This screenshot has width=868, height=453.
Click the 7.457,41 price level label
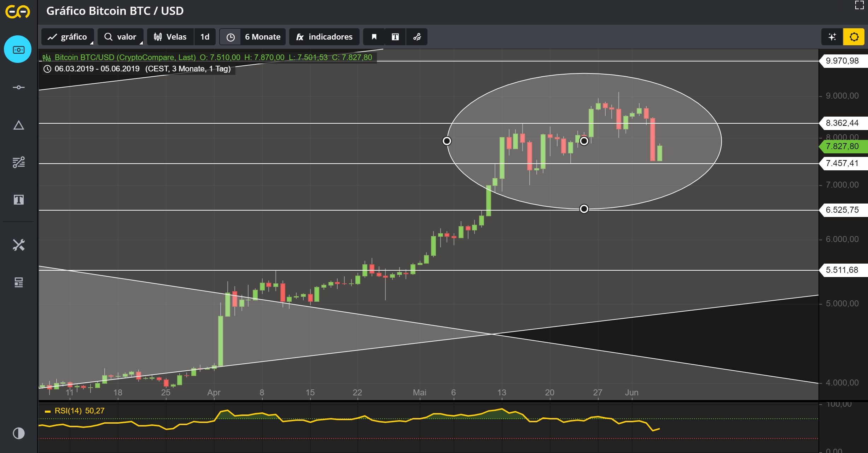843,163
